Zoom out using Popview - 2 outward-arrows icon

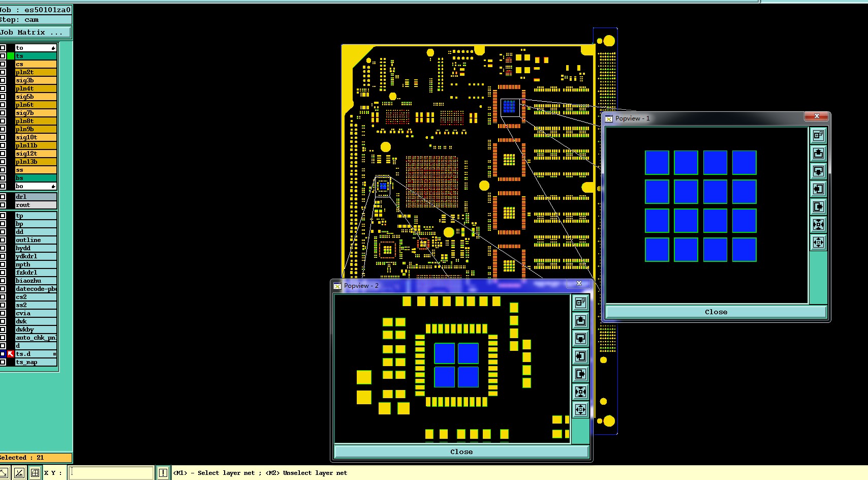pos(580,409)
